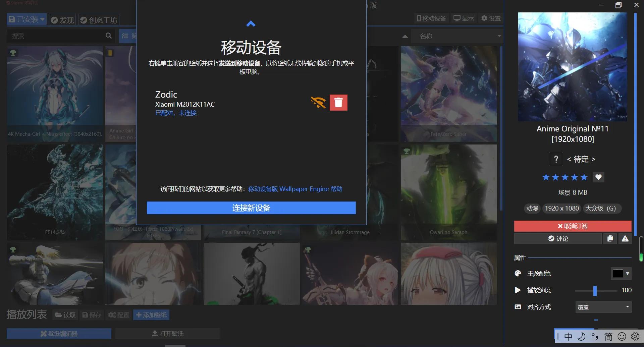Open the playlist 配置 button
Image resolution: width=644 pixels, height=347 pixels.
click(119, 315)
